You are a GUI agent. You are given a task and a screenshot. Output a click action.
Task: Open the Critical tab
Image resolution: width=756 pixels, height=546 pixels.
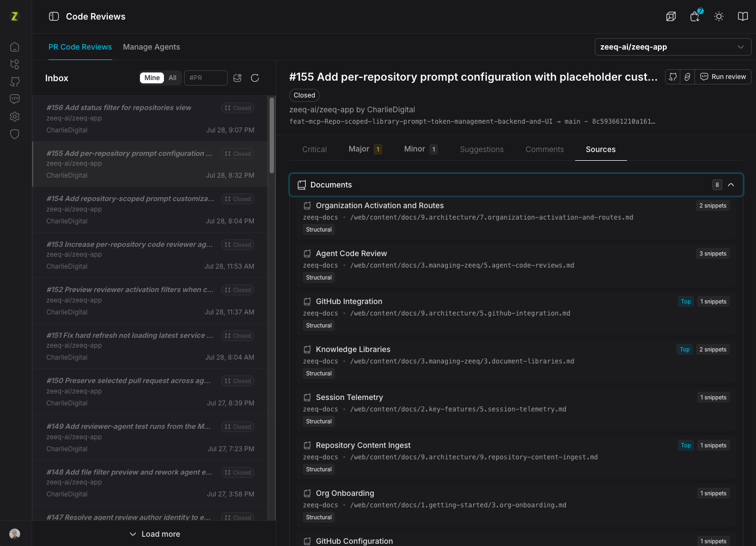pos(315,149)
